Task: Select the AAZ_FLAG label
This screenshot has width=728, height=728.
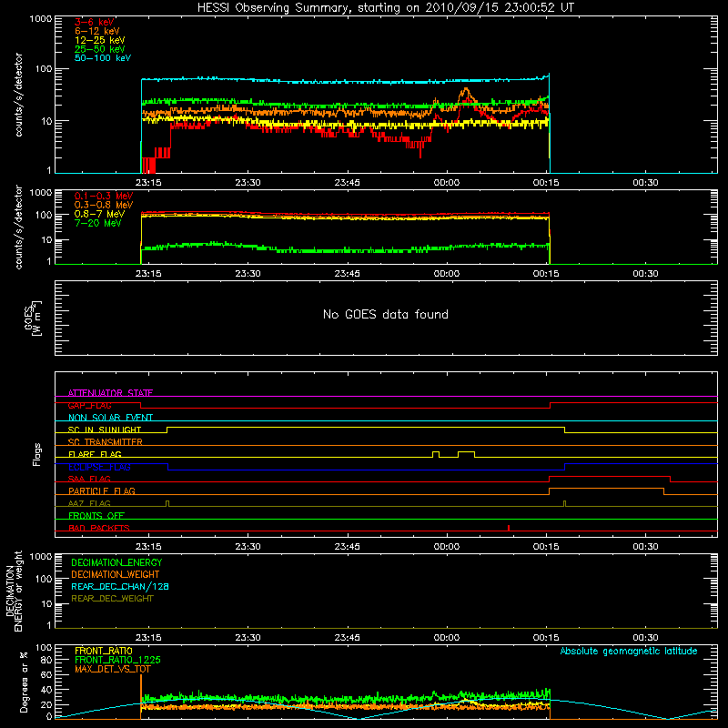Action: pos(89,503)
